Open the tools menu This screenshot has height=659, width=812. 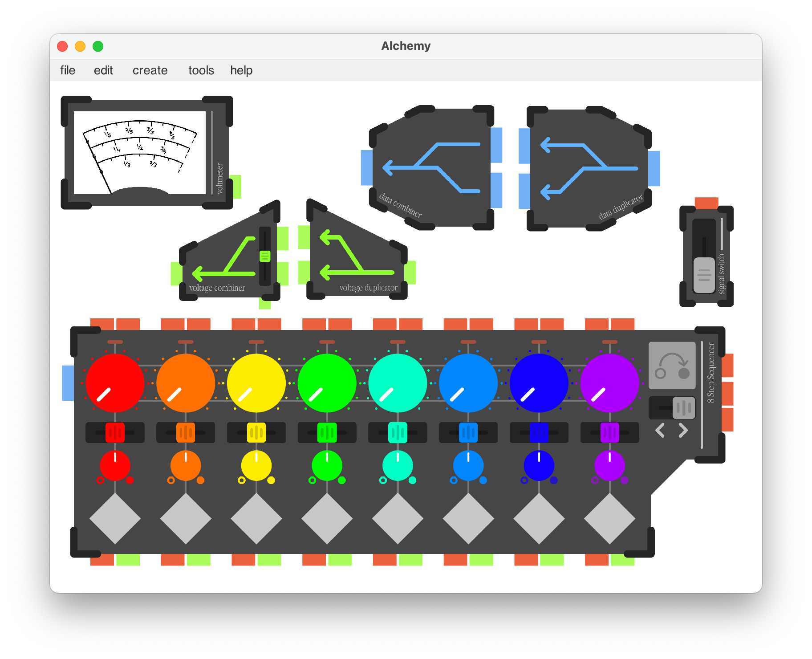tap(201, 70)
